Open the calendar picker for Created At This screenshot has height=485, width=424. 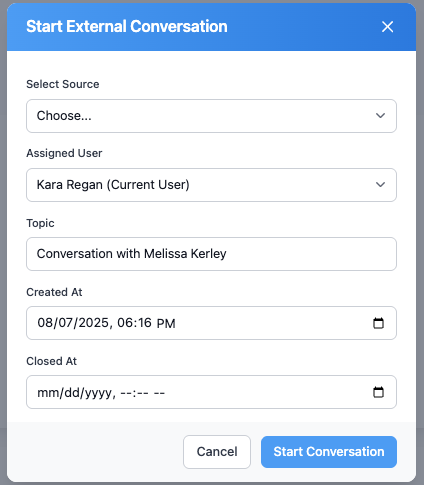(378, 323)
